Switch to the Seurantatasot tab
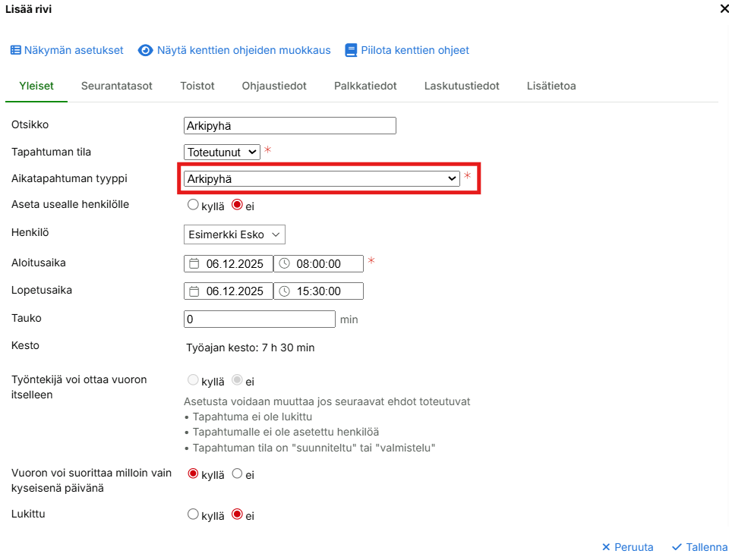Screen dimensions: 729x560 tap(117, 86)
